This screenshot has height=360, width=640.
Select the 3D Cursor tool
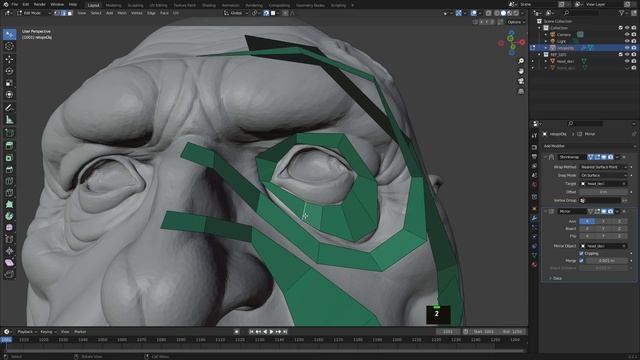(9, 47)
